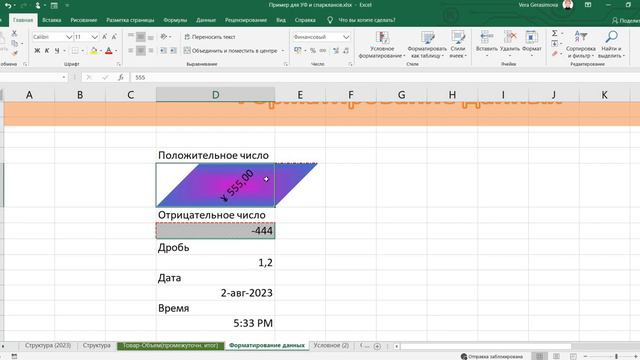Expand the fill color dropdown arrow
The height and width of the screenshot is (360, 640).
click(101, 51)
